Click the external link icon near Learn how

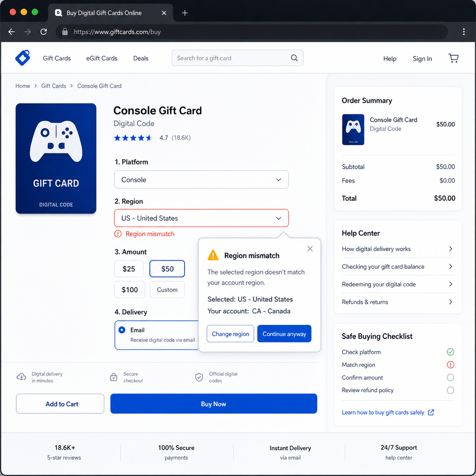click(431, 412)
